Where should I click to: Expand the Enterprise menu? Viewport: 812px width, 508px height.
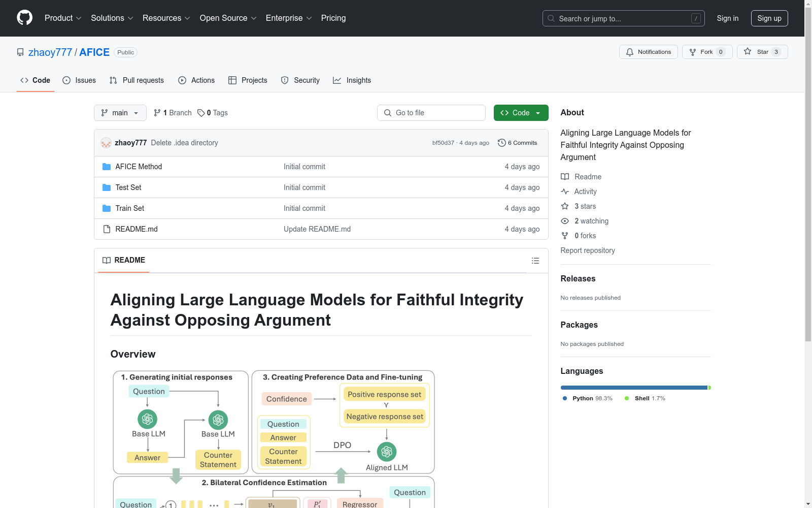(x=289, y=18)
